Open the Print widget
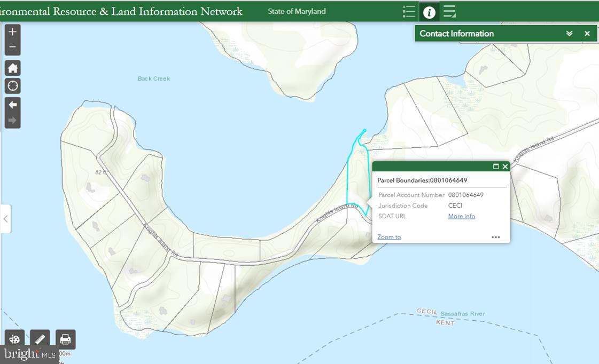The width and height of the screenshot is (599, 364). click(x=65, y=339)
